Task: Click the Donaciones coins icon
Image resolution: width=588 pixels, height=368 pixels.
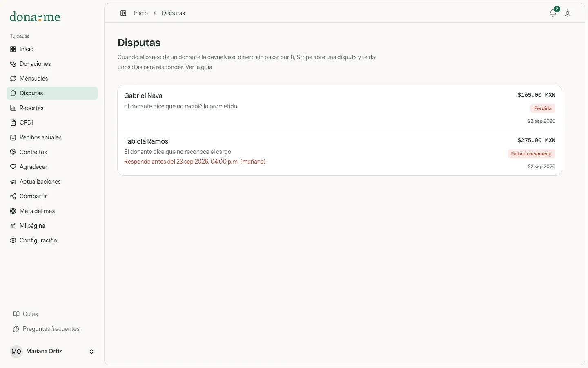Action: click(x=13, y=64)
